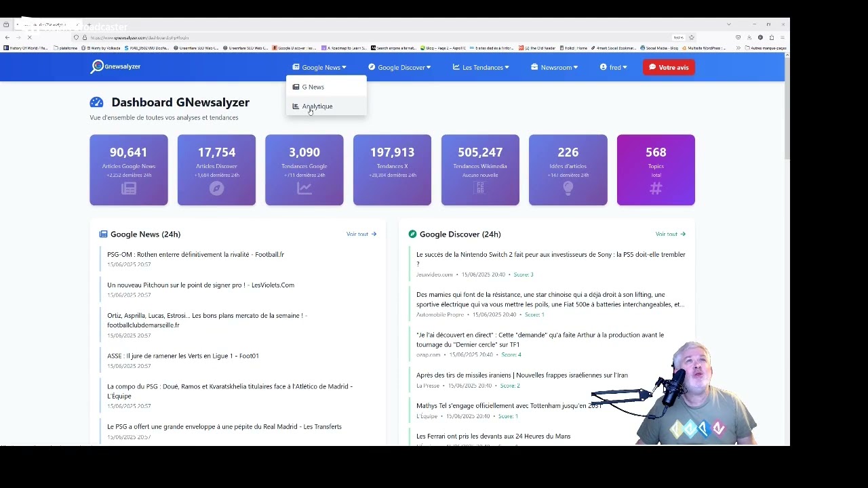Open the 17,754 Articles Discover card
This screenshot has height=488, width=868.
click(216, 169)
